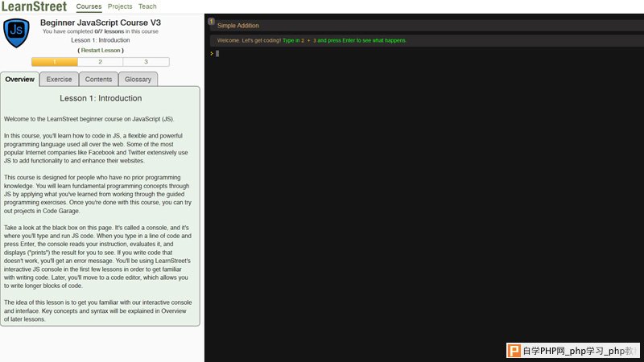Open the Projects menu item
The image size is (644, 362).
click(x=120, y=6)
